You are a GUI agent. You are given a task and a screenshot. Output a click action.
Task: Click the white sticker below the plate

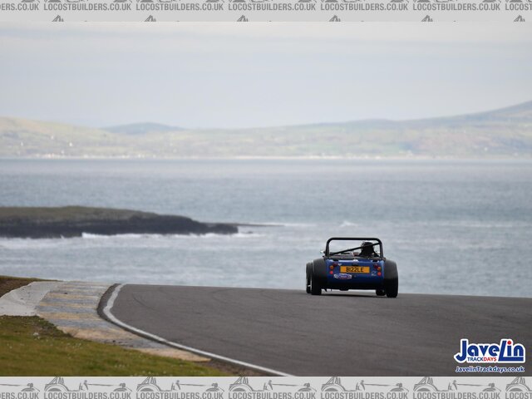pos(342,276)
